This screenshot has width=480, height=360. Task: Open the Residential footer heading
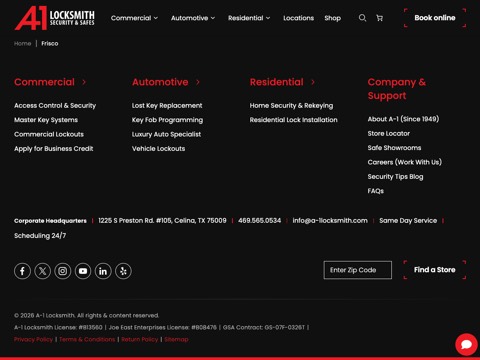(277, 82)
